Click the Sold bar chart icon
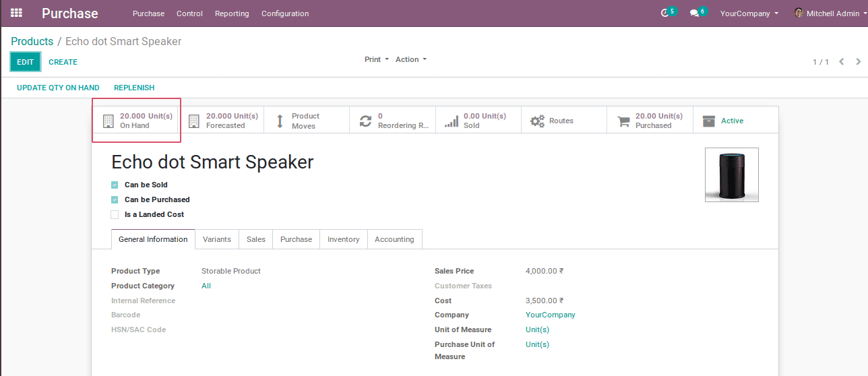Screen dimensions: 868x376 coord(452,121)
